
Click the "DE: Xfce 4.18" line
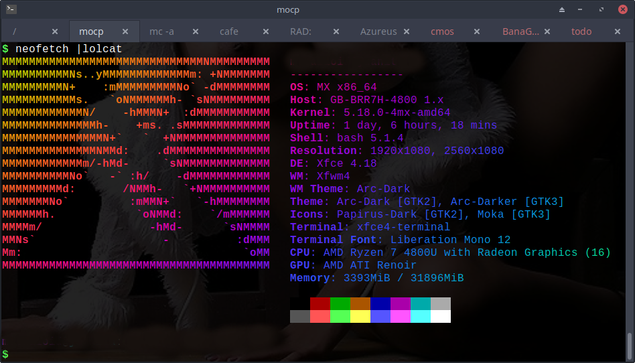click(x=333, y=164)
